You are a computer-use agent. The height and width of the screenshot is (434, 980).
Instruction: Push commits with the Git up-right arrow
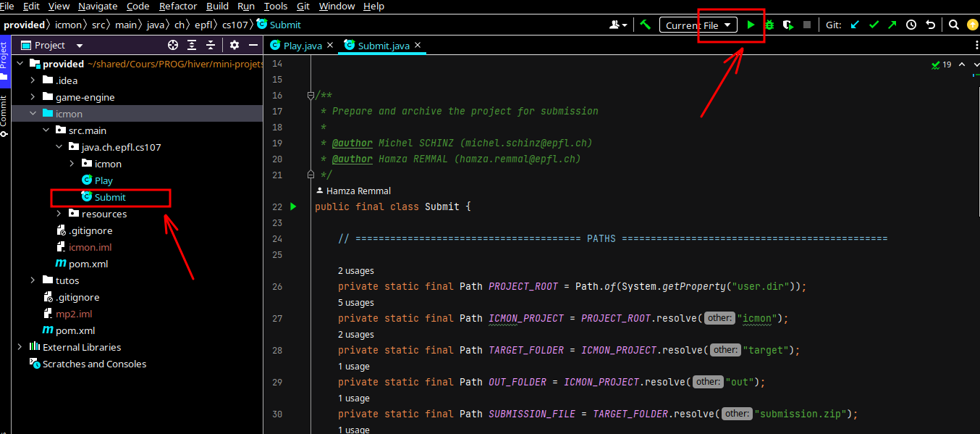point(892,25)
